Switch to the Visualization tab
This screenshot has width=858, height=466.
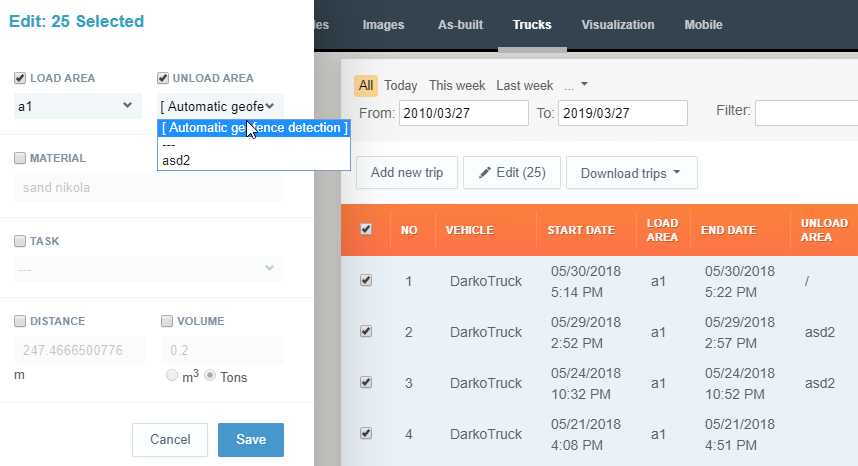[x=618, y=25]
